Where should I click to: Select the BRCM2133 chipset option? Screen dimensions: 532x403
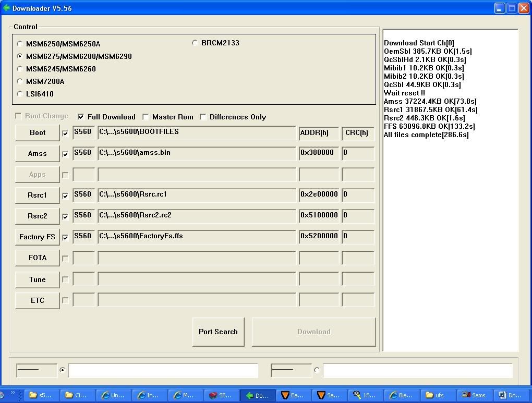click(x=195, y=43)
